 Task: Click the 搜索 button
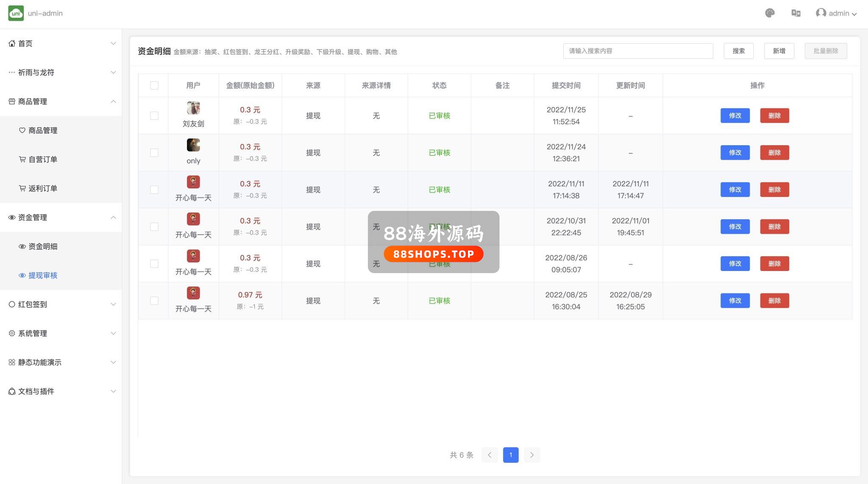pos(738,51)
